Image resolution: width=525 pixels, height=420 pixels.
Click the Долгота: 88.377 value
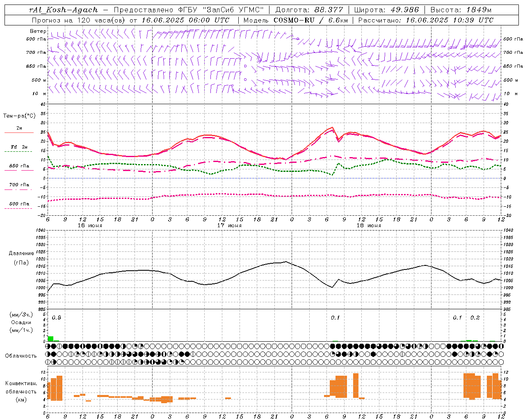click(309, 10)
